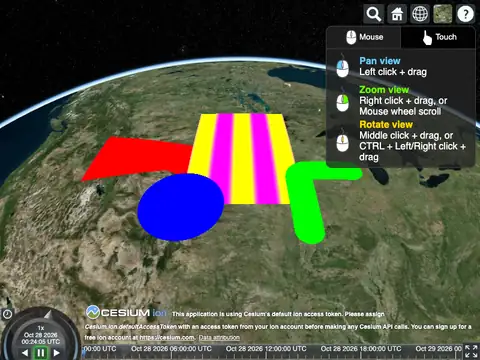480x360 pixels.
Task: Click the Home view button
Action: [x=397, y=14]
